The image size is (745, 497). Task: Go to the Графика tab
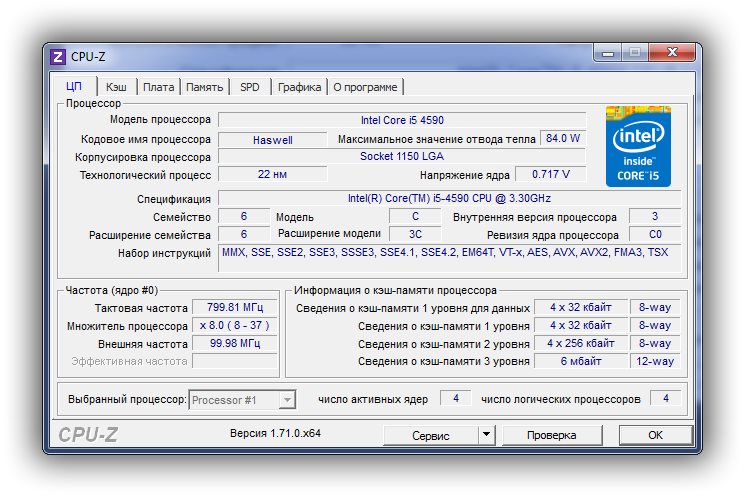coord(299,87)
